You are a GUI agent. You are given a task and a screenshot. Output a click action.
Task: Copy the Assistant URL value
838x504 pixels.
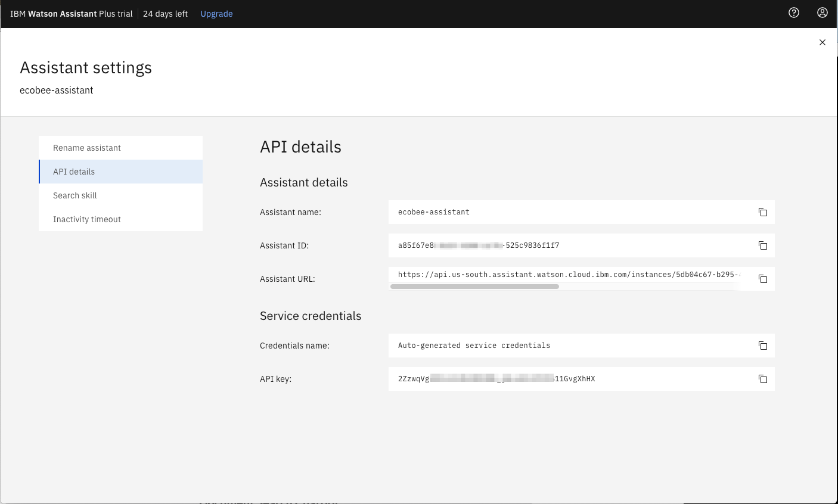coord(762,279)
